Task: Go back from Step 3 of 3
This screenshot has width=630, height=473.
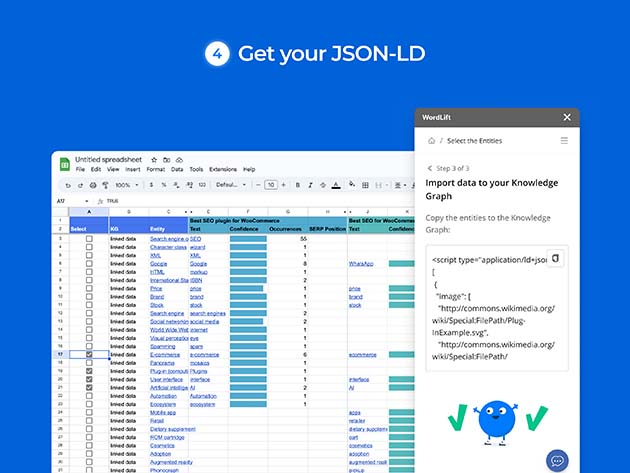Action: pyautogui.click(x=430, y=168)
